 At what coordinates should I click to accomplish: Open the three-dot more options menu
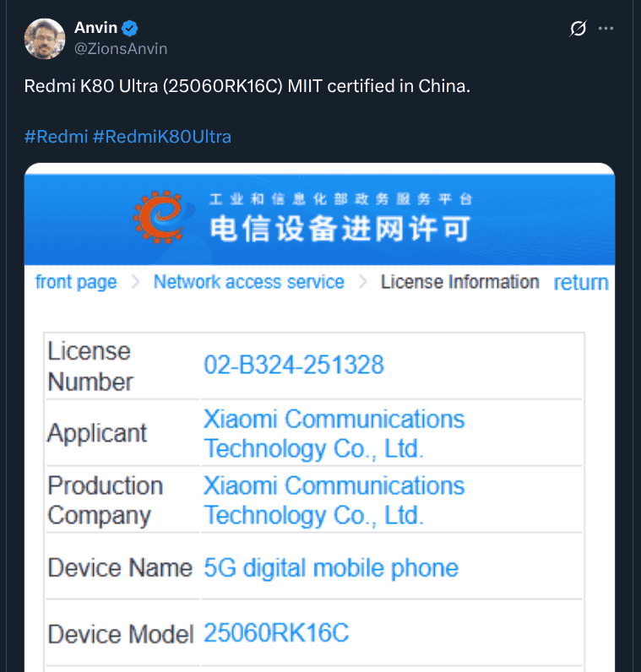(606, 29)
